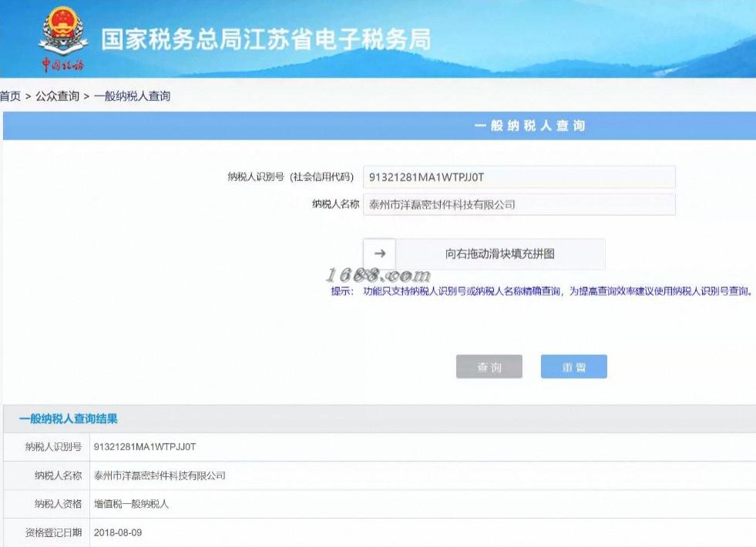
Task: Click the 纳税人识别号 result row label
Action: click(x=53, y=447)
